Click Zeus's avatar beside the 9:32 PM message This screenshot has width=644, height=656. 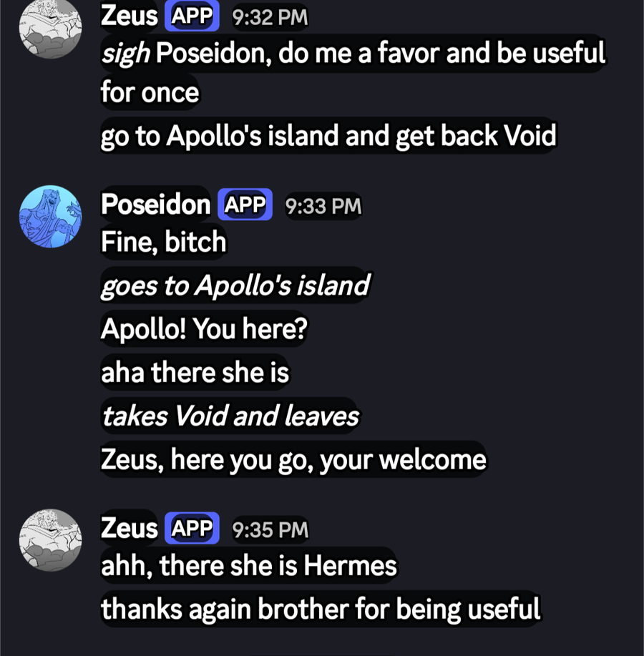(x=50, y=27)
